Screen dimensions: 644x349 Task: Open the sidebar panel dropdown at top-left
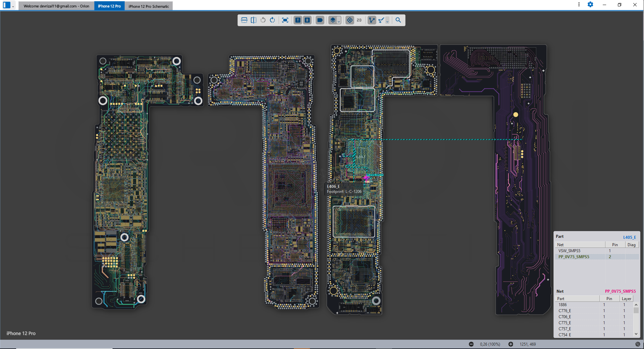(13, 6)
